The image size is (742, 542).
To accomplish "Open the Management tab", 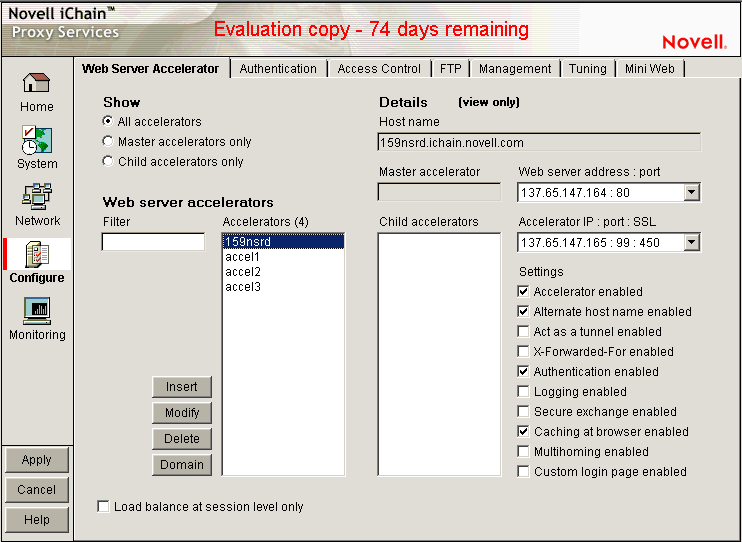I will coord(515,69).
